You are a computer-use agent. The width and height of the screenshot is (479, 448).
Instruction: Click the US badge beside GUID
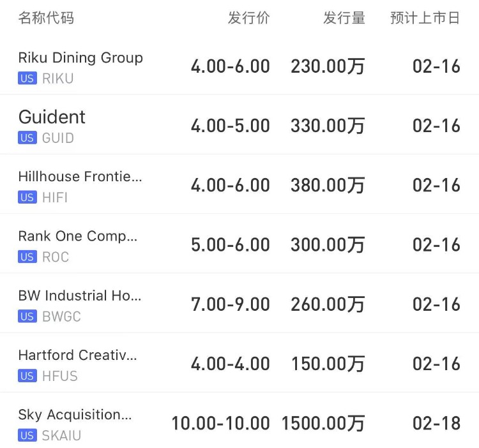click(x=27, y=138)
